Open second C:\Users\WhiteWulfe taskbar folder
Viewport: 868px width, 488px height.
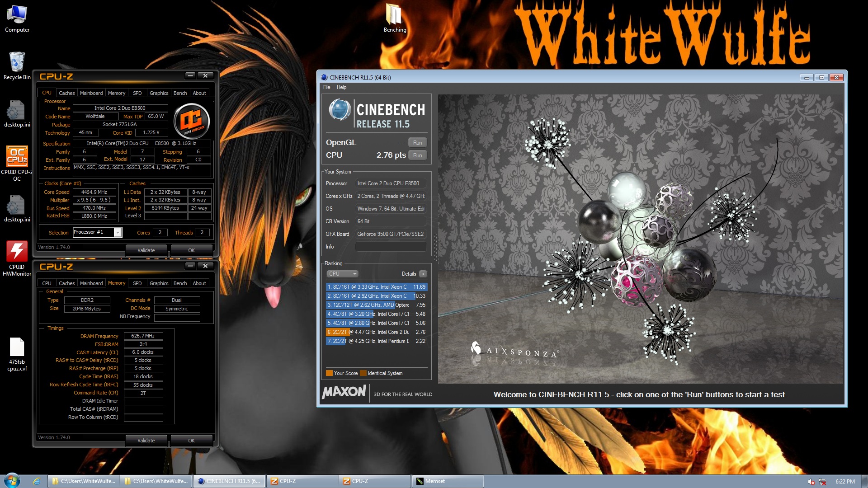coord(156,481)
